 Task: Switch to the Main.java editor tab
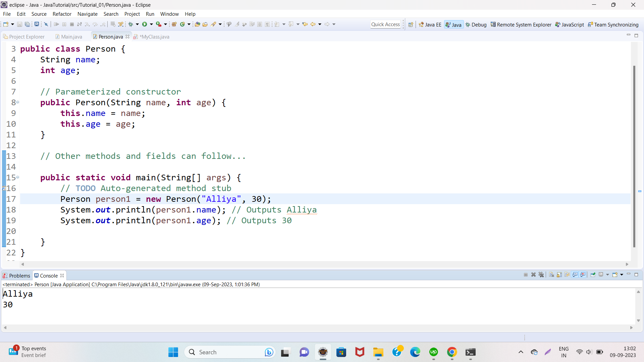[69, 37]
